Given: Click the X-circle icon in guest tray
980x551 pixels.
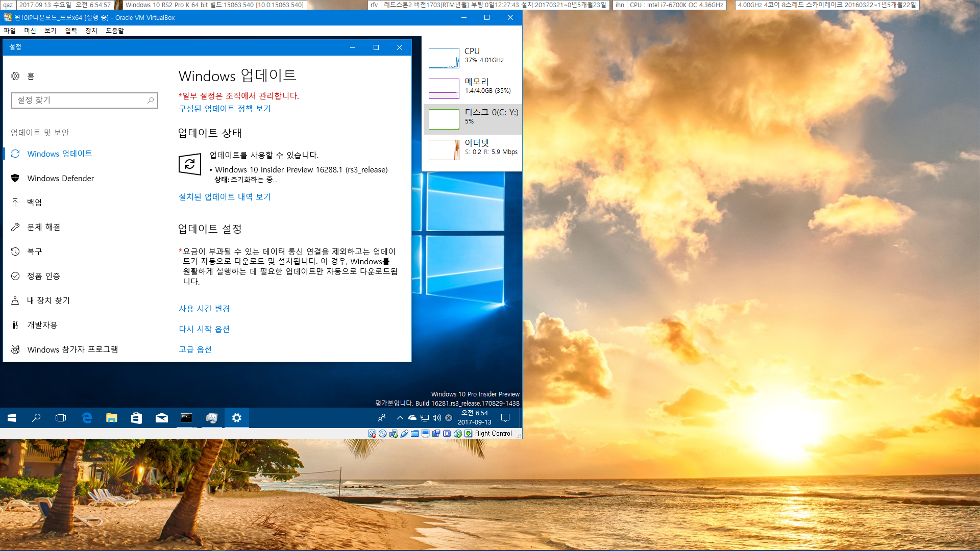Looking at the screenshot, I should (x=449, y=418).
